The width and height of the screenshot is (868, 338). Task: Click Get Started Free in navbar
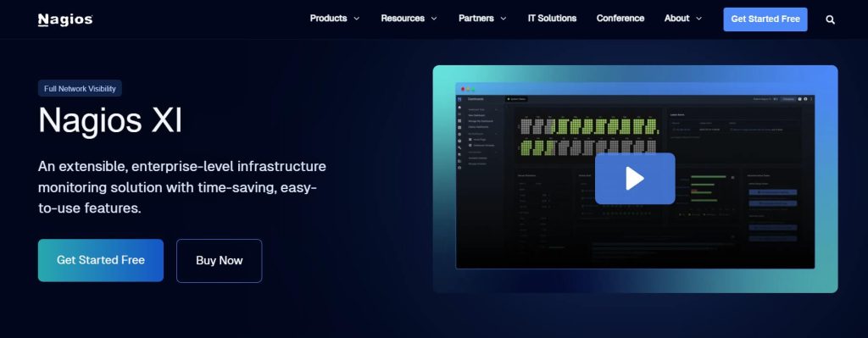(765, 19)
